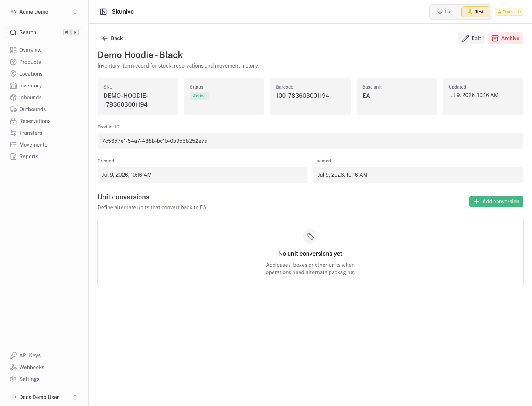Focus the Search field
Viewport: 532px width, 406px height.
(44, 32)
